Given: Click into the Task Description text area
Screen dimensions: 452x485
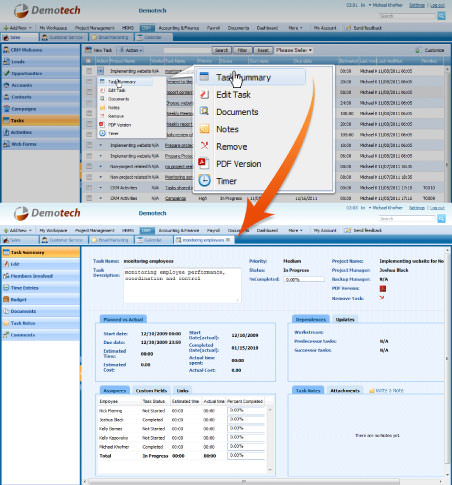Looking at the screenshot, I should 182,286.
